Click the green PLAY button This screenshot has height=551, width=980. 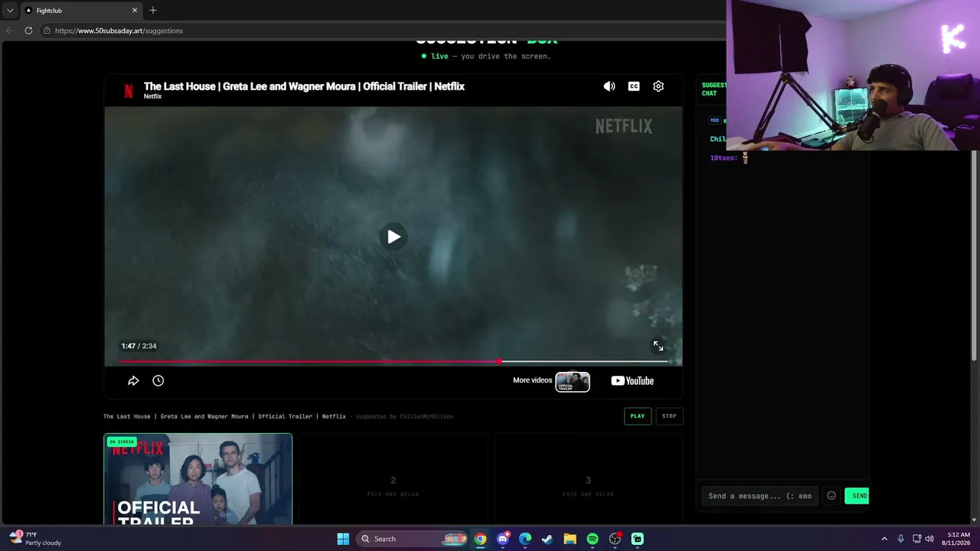pos(638,416)
